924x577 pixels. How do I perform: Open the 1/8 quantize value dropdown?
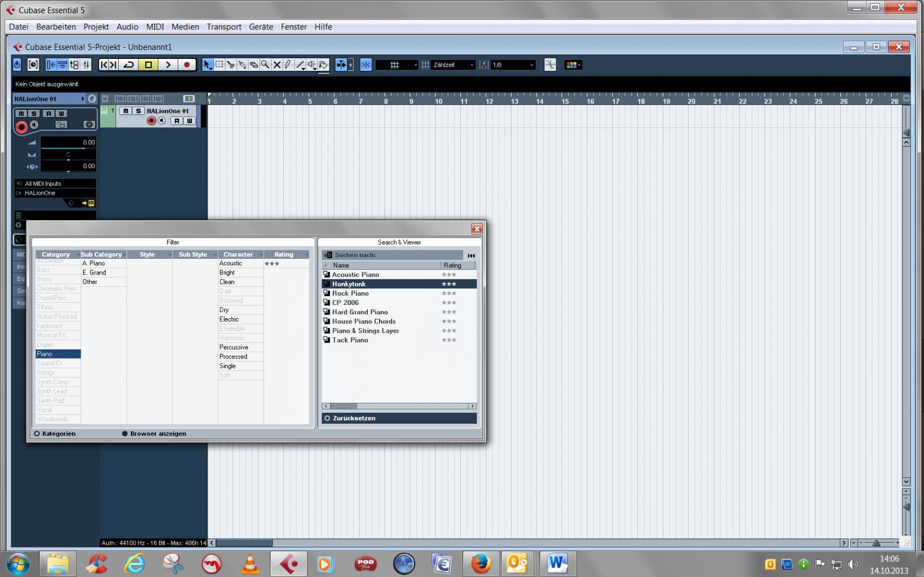coord(513,65)
